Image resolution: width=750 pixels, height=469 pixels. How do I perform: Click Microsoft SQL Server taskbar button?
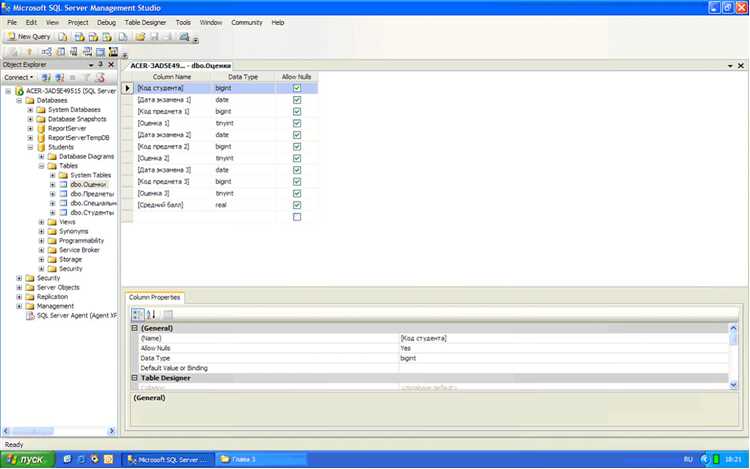point(167,459)
